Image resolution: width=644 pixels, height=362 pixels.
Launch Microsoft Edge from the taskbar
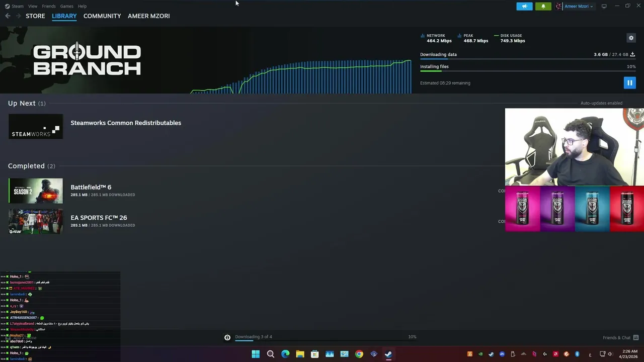click(285, 354)
